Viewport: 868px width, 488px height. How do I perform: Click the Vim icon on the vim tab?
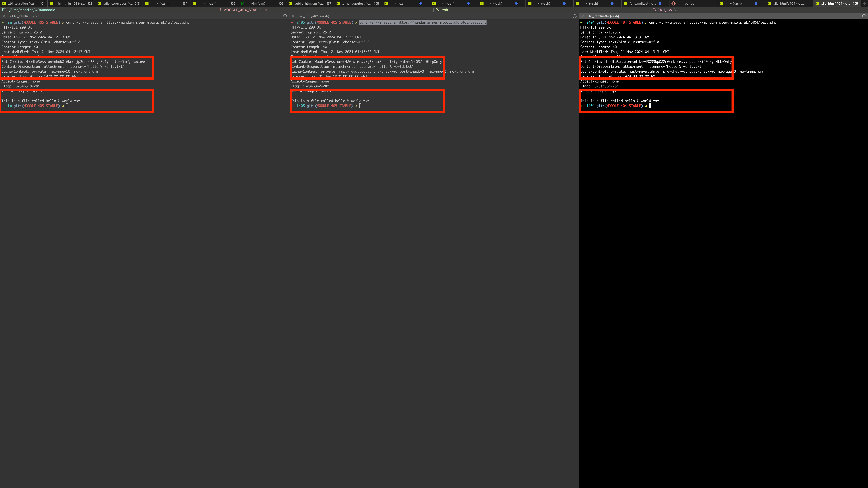pos(243,3)
